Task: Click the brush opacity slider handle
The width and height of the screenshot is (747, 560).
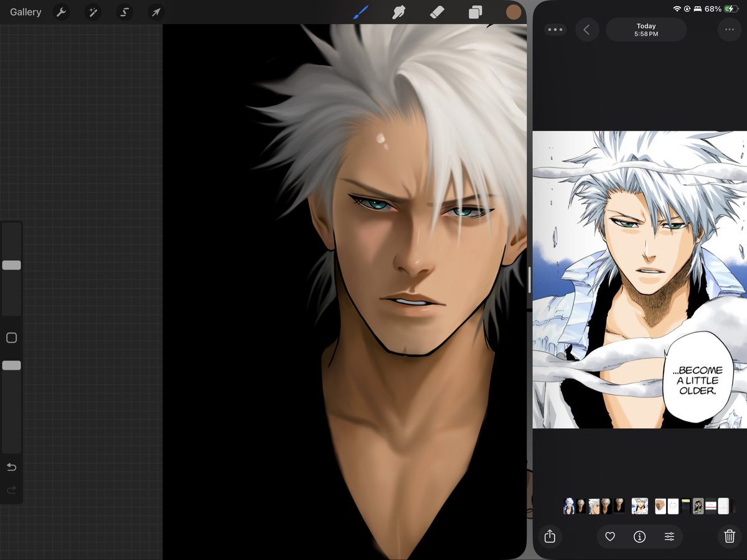Action: click(x=11, y=365)
